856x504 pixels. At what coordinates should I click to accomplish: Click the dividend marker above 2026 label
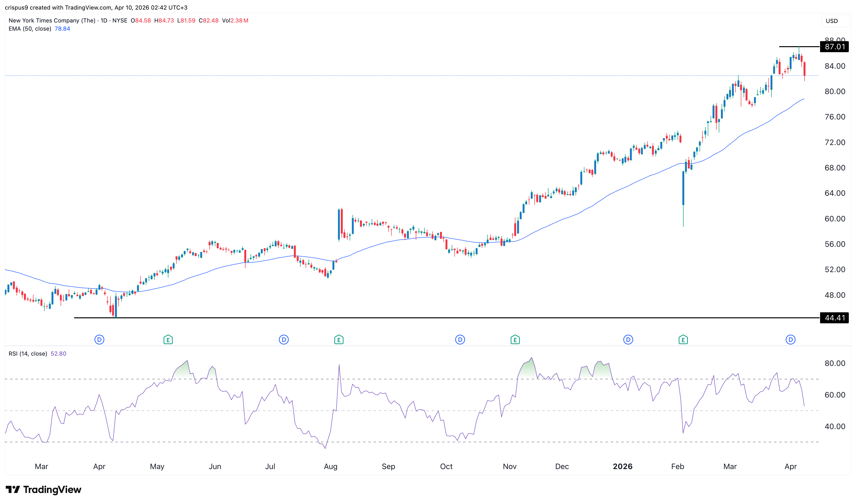coord(628,339)
